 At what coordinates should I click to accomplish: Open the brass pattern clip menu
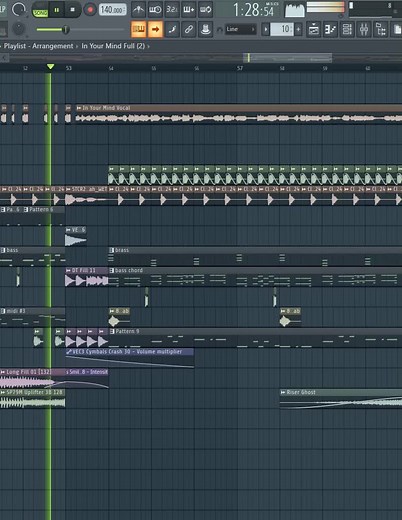[x=112, y=250]
